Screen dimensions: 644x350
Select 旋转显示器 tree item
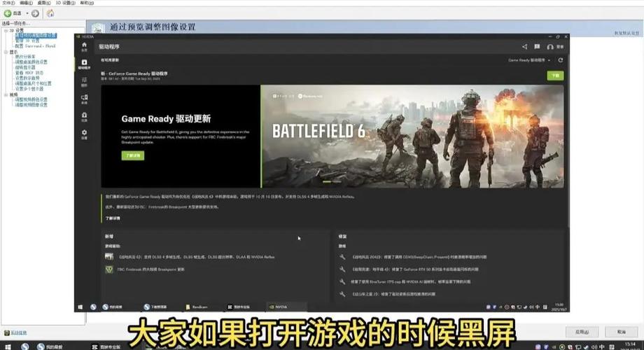[x=25, y=67]
